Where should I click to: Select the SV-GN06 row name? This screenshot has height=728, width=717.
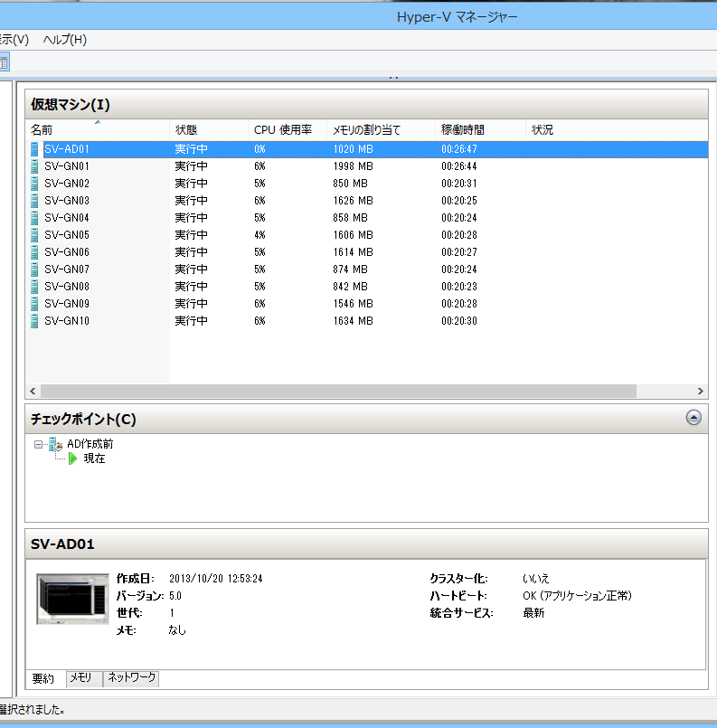67,252
